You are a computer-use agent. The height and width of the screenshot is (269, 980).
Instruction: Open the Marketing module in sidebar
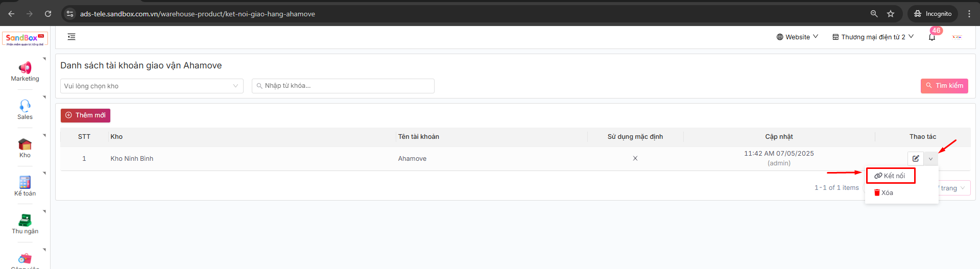[25, 71]
